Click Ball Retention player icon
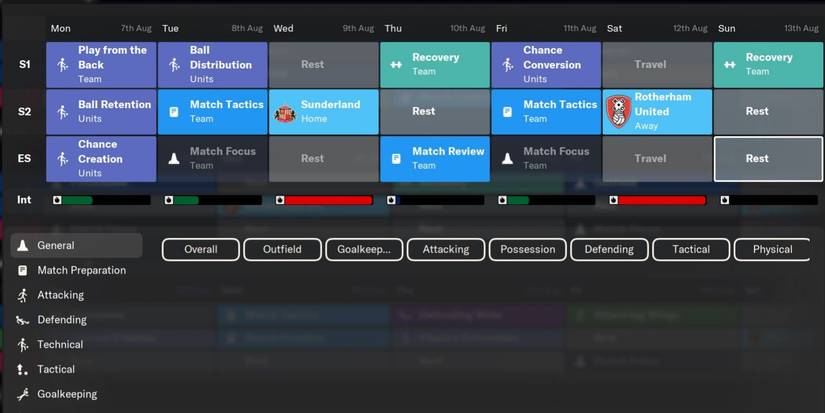Image resolution: width=825 pixels, height=413 pixels. (63, 112)
